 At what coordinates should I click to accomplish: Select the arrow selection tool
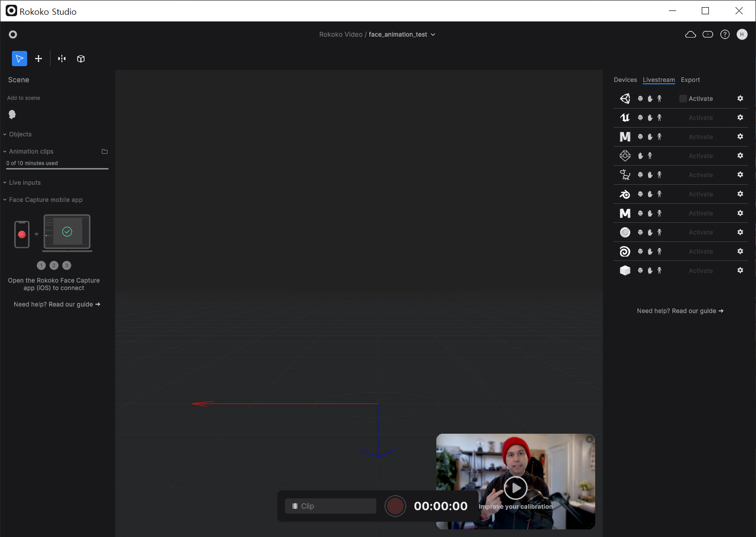tap(20, 59)
